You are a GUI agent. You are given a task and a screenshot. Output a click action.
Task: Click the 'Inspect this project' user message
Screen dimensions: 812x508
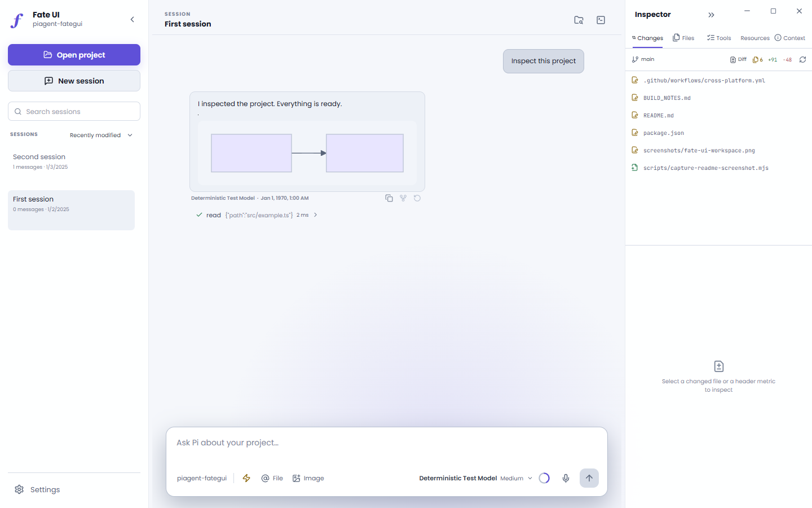544,61
